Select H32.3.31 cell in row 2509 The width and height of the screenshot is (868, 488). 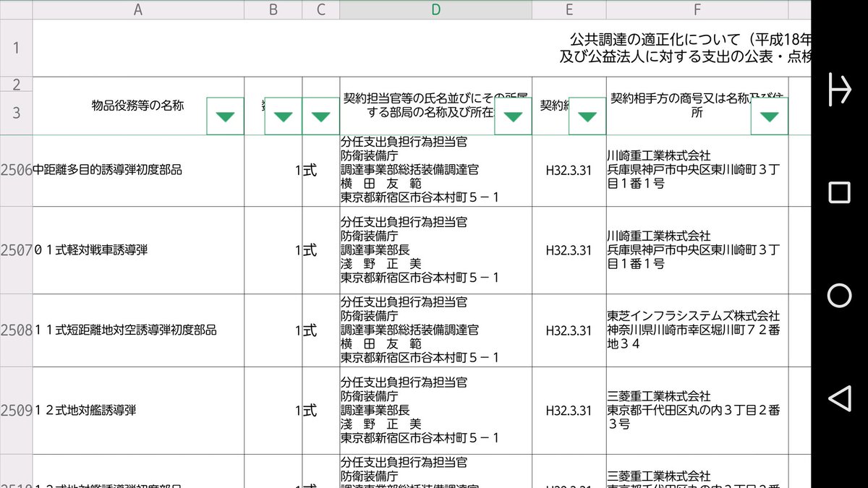tap(569, 411)
